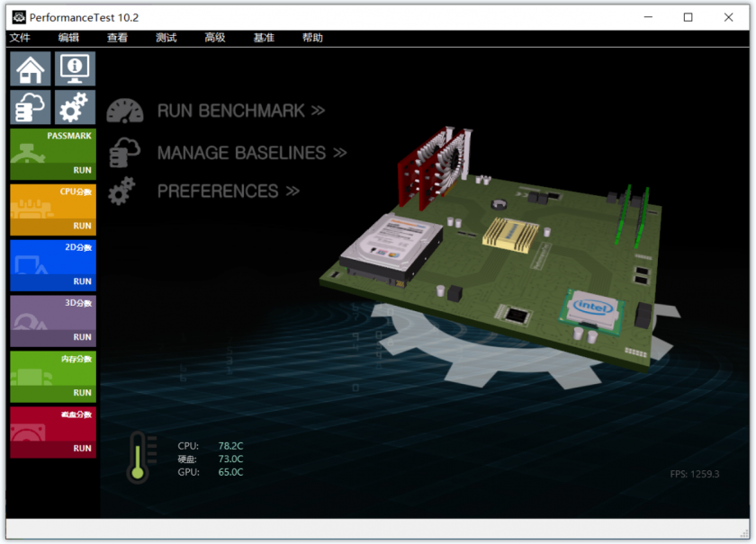This screenshot has width=756, height=544.
Task: Click the hard disk temperature value 73.0C
Action: tap(230, 459)
